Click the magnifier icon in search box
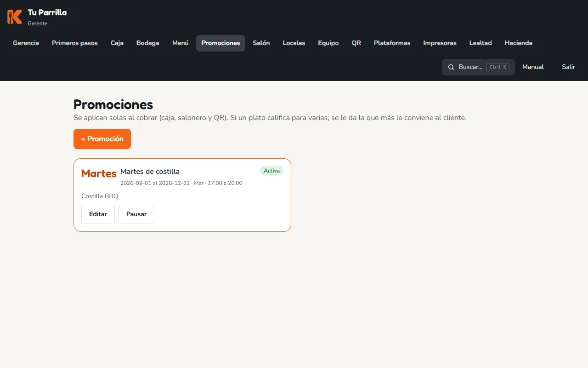The width and height of the screenshot is (588, 368). point(451,67)
